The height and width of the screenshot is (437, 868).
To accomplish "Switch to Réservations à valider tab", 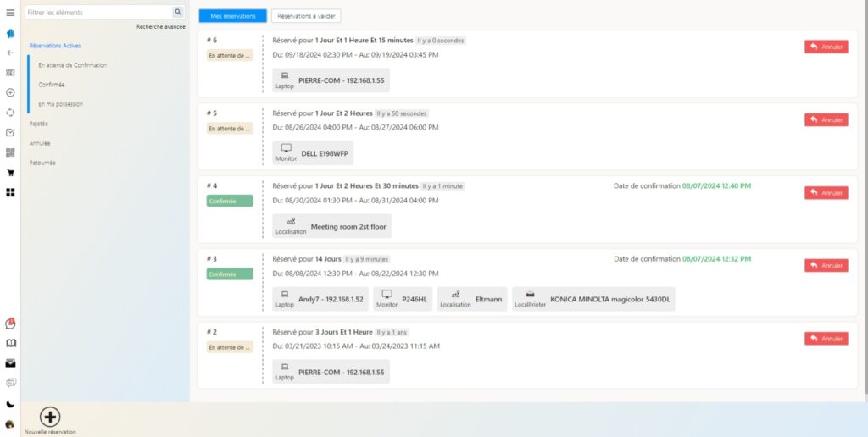I will click(x=306, y=16).
